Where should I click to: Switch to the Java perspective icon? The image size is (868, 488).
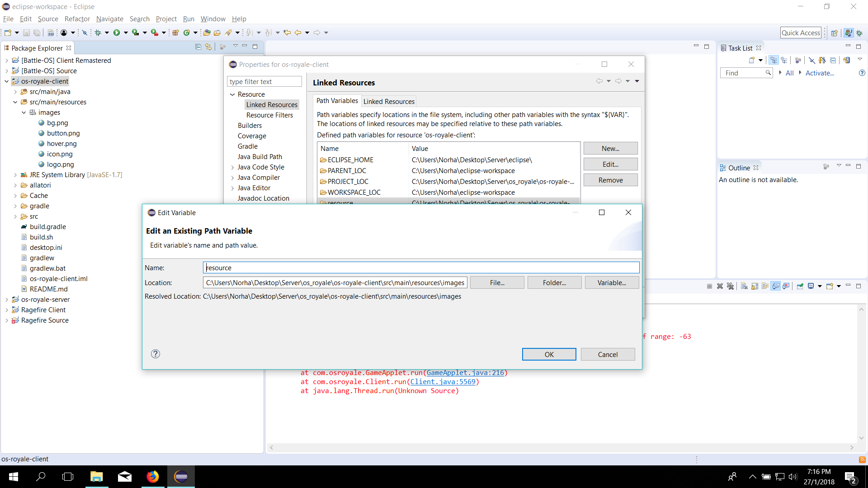[x=849, y=33]
